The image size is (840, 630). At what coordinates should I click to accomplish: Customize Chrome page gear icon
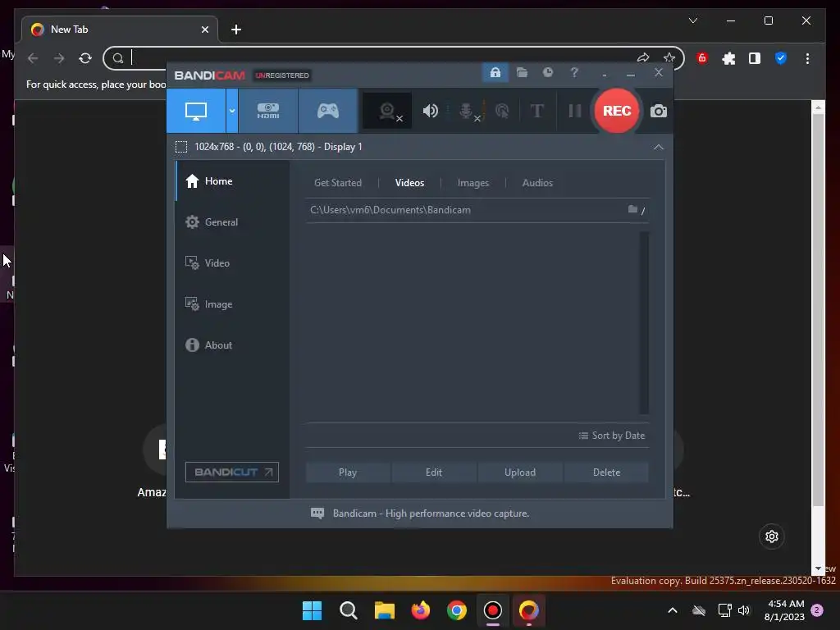[771, 536]
